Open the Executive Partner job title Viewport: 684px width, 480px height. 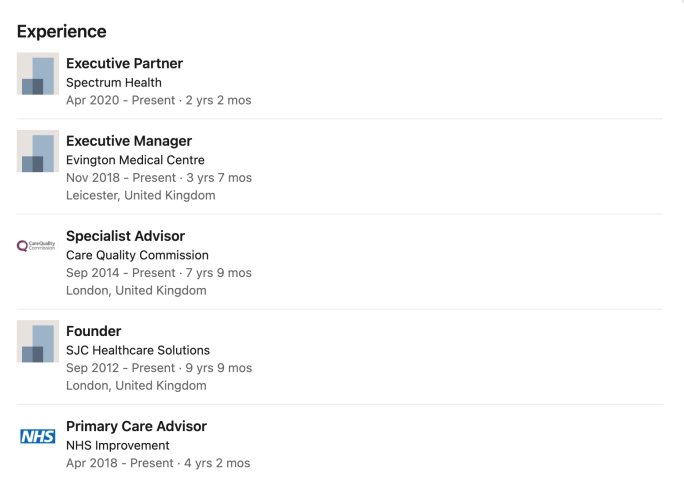[124, 63]
